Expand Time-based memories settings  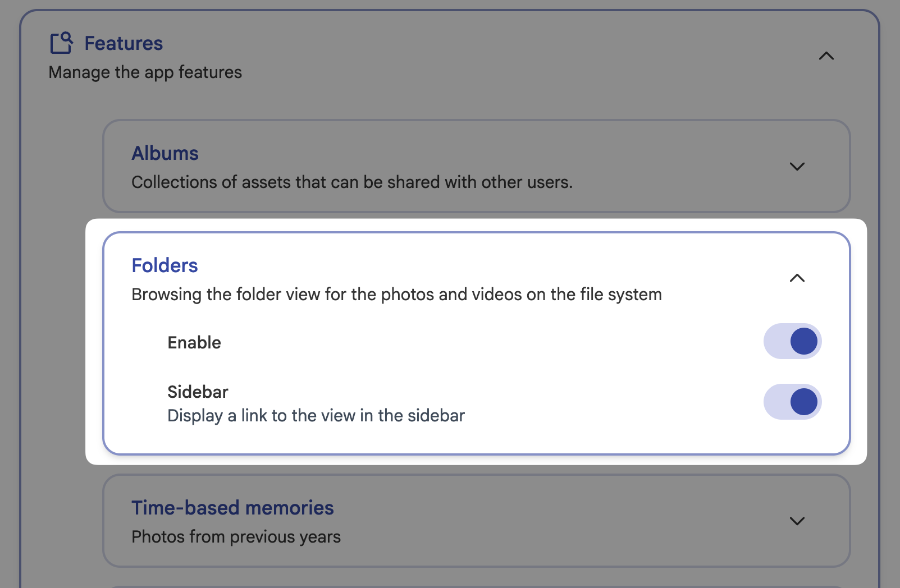(797, 521)
